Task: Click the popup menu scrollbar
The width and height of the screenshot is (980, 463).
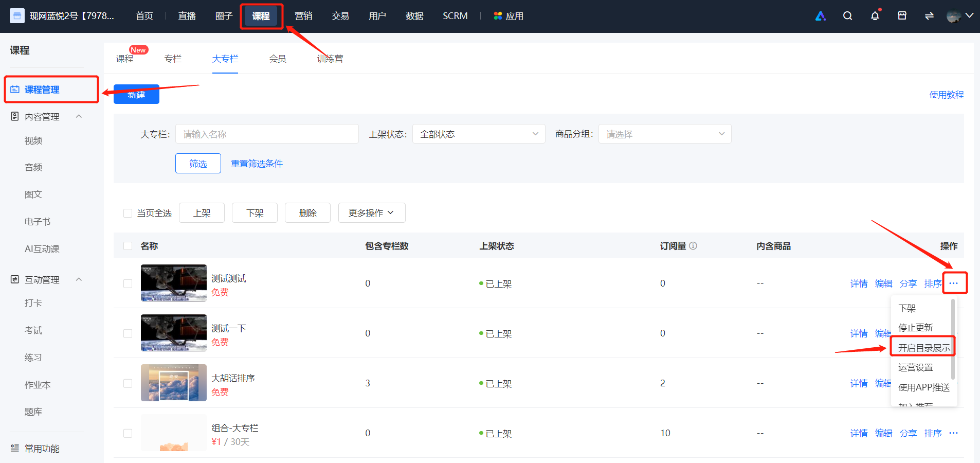Action: (953, 340)
